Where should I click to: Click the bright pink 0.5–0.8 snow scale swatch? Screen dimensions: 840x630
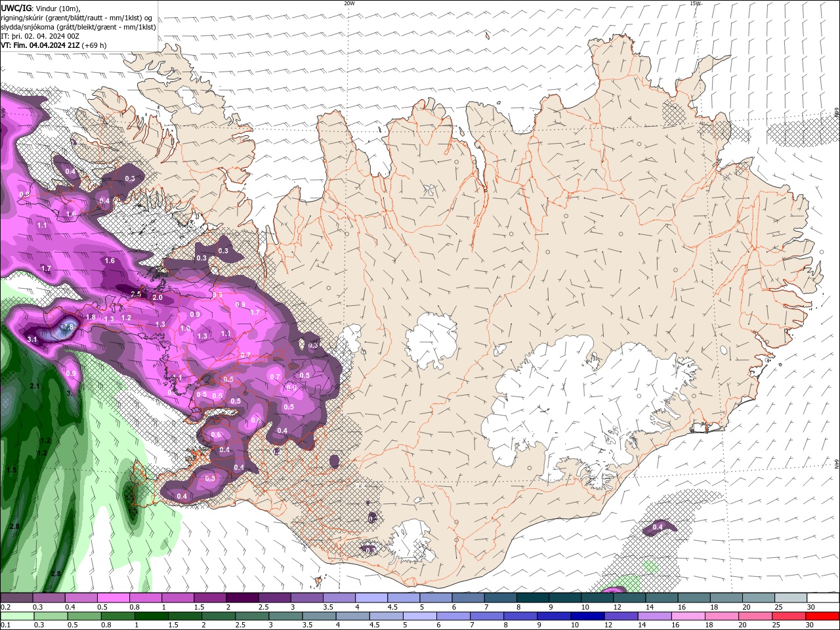pos(113,598)
